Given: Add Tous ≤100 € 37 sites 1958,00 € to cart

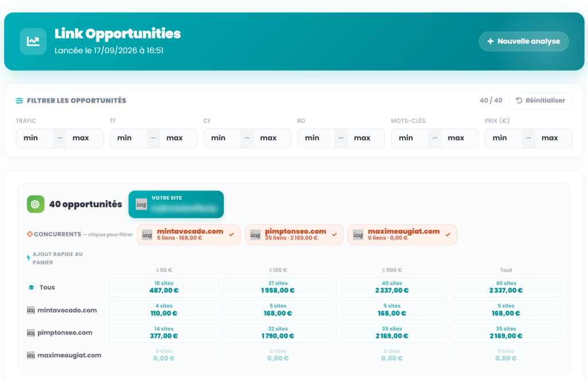Looking at the screenshot, I should [278, 287].
